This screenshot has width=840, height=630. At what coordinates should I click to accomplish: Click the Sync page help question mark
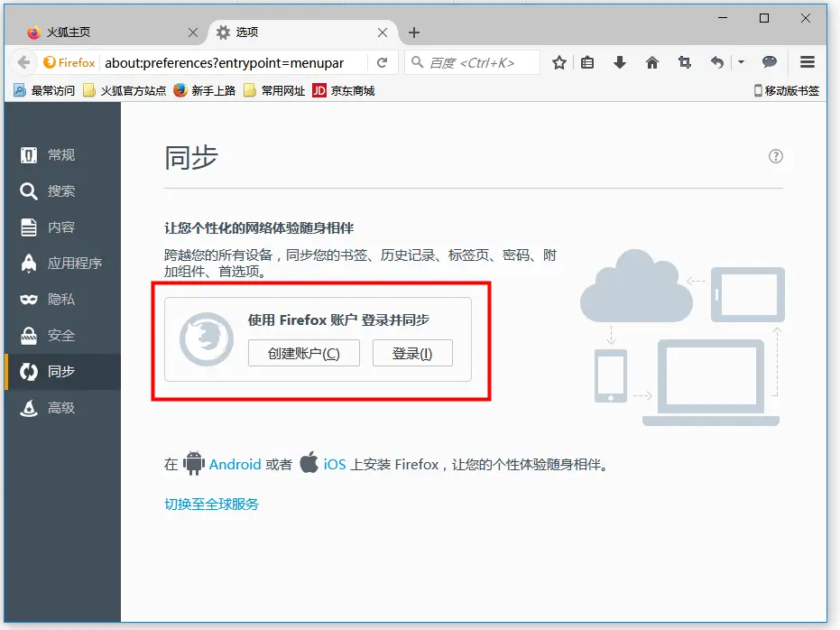[775, 155]
